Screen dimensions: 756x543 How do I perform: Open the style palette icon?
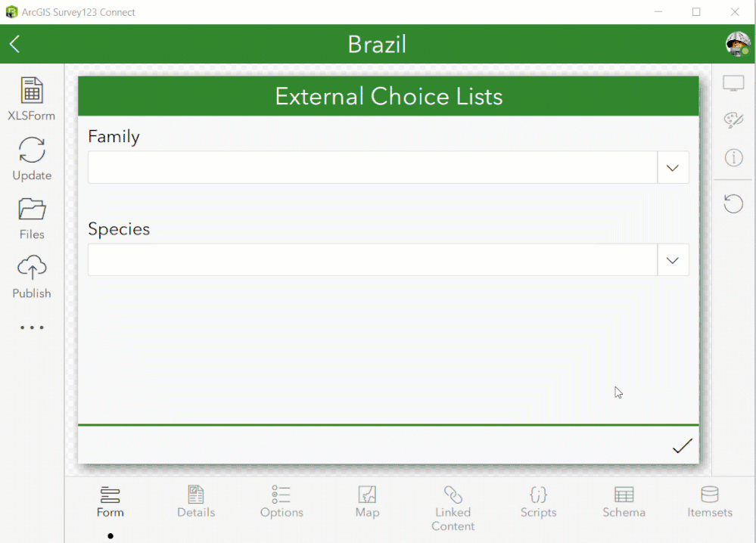(733, 120)
